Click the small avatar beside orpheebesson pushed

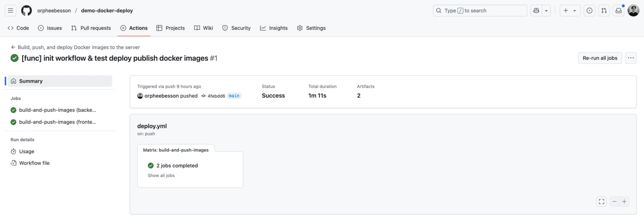coord(140,96)
